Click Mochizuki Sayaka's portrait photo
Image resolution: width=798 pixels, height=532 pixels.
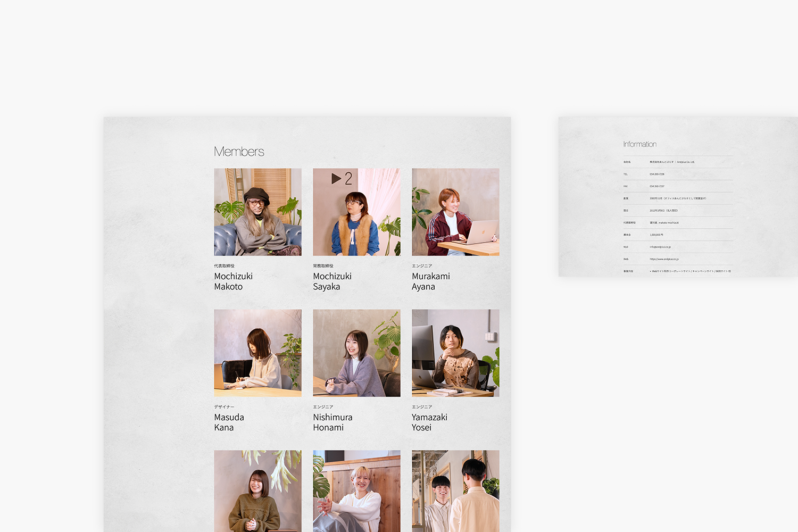(356, 212)
